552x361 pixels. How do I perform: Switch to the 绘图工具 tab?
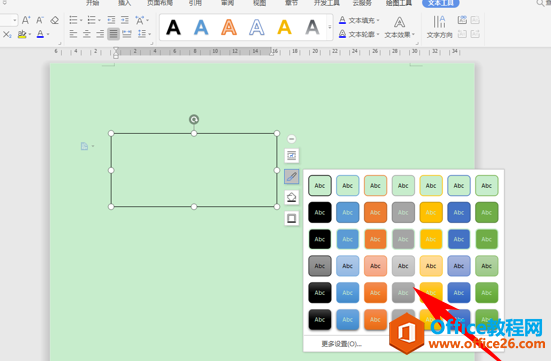pos(399,3)
